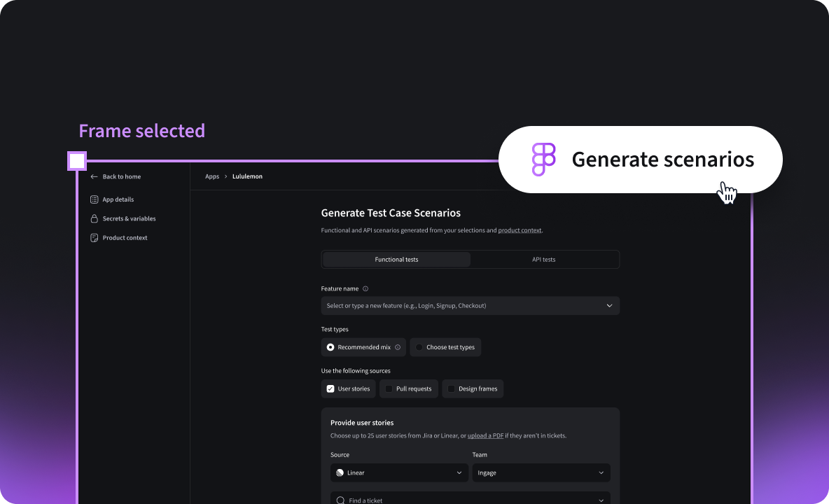Toggle the Design frames checkbox
Viewport: 829px width, 504px height.
point(452,388)
